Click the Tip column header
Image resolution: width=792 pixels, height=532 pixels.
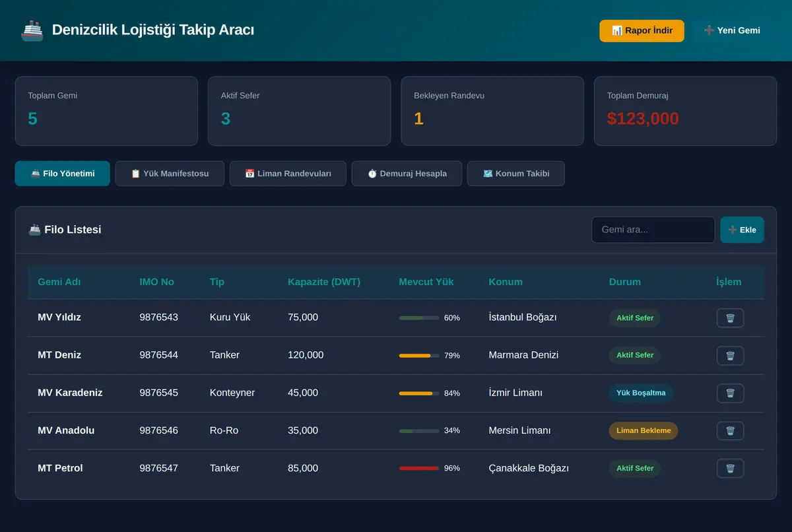(x=217, y=282)
